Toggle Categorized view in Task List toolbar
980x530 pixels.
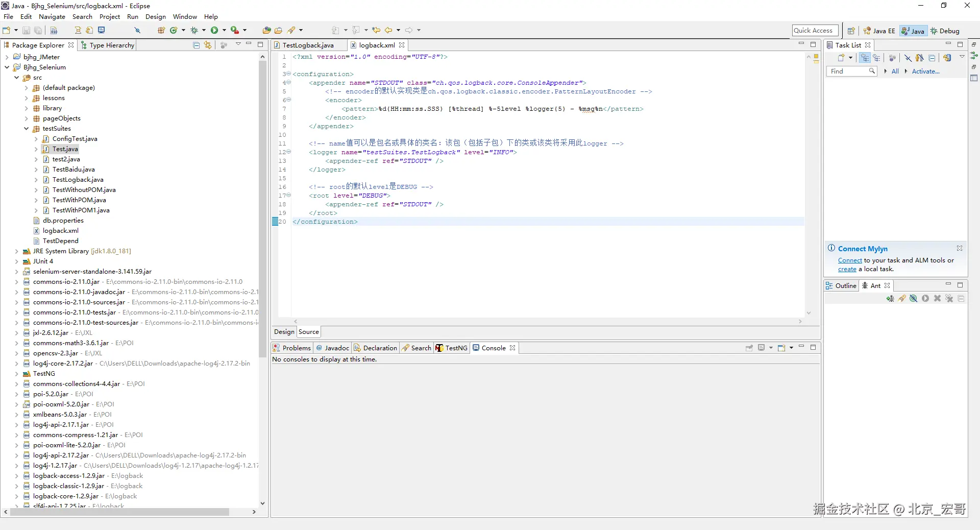click(x=865, y=58)
